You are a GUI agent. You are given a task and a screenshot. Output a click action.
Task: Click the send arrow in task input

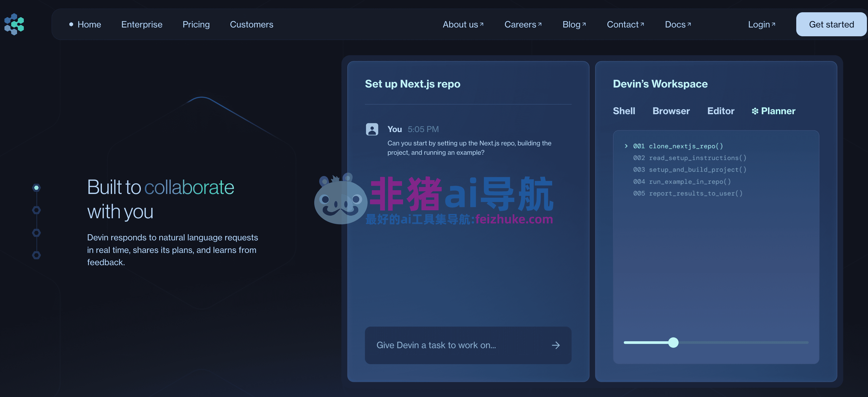click(x=556, y=345)
